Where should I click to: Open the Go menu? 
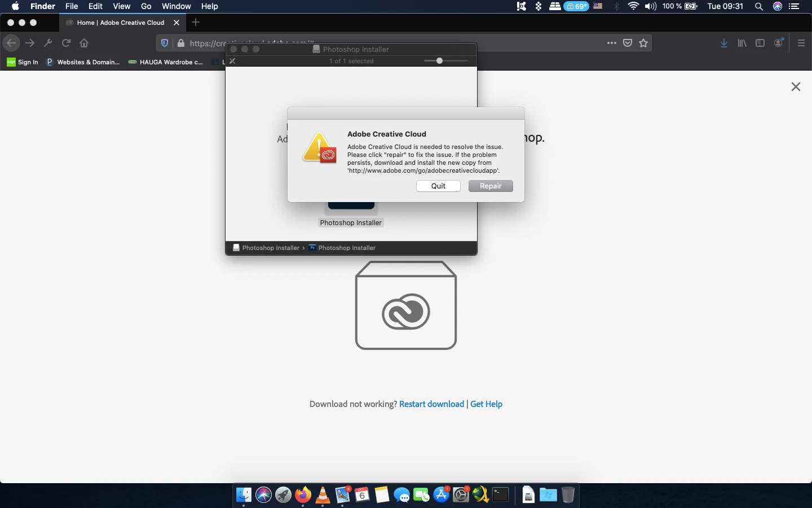pyautogui.click(x=146, y=6)
